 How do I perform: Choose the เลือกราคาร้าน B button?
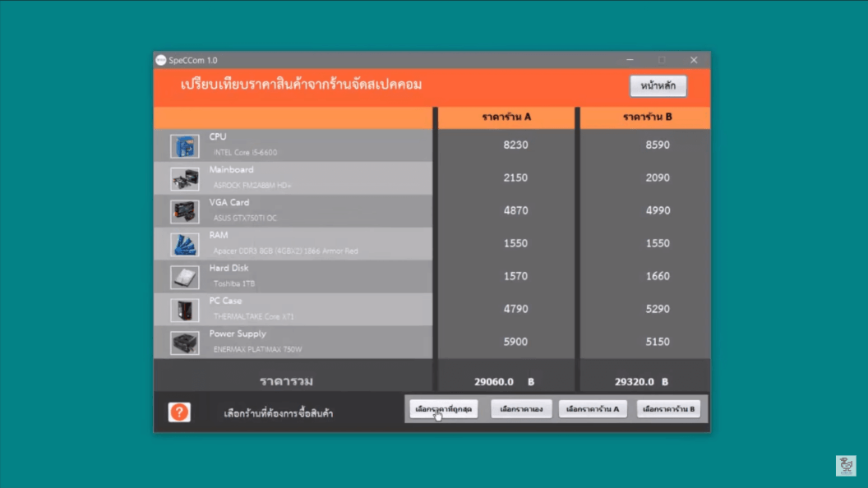pyautogui.click(x=668, y=409)
